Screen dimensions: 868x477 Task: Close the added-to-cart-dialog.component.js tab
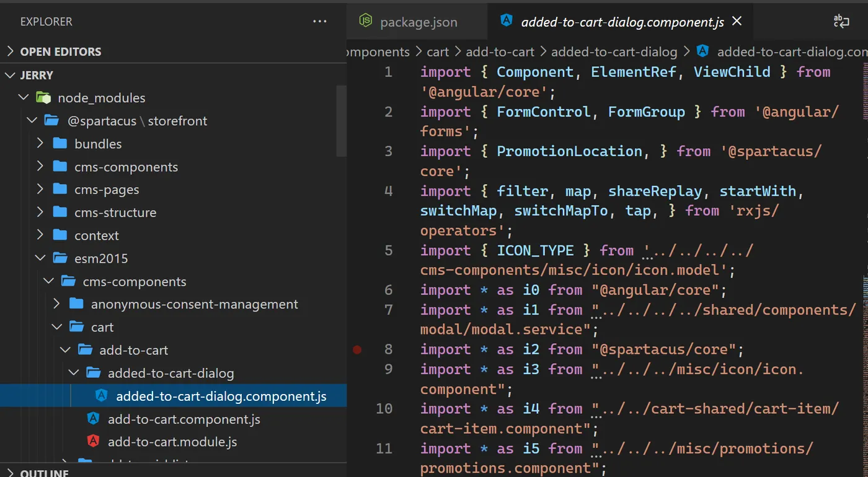(x=737, y=21)
